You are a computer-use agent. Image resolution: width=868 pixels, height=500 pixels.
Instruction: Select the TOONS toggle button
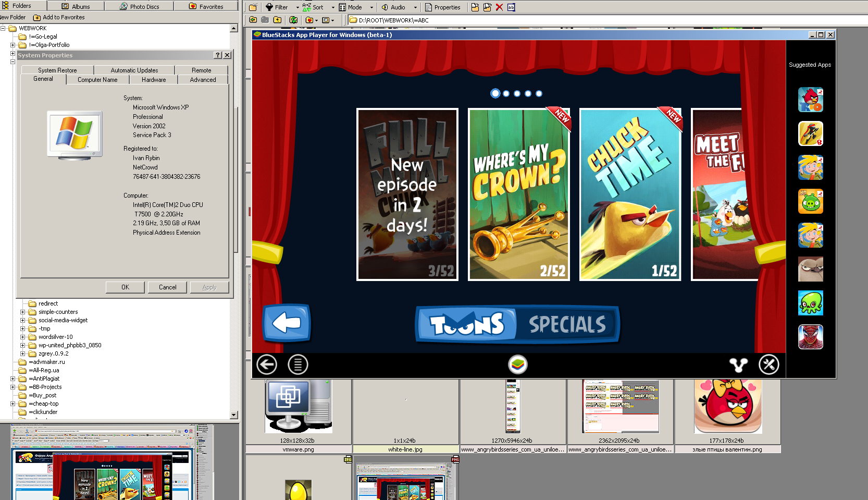(467, 324)
